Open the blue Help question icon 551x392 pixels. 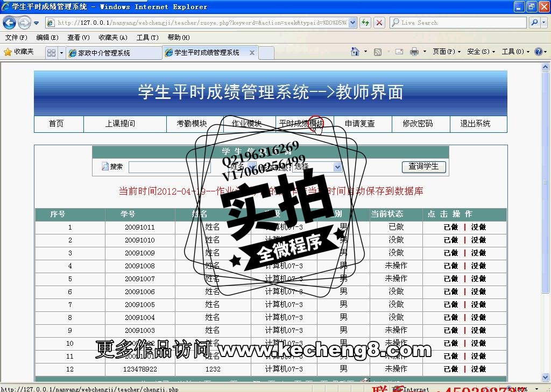[x=538, y=52]
